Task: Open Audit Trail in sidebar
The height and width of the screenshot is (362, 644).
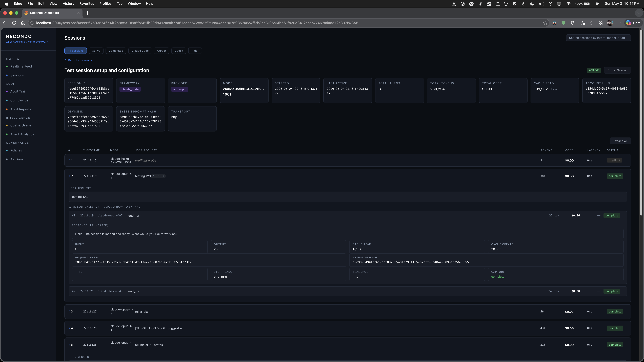Action: [18, 91]
